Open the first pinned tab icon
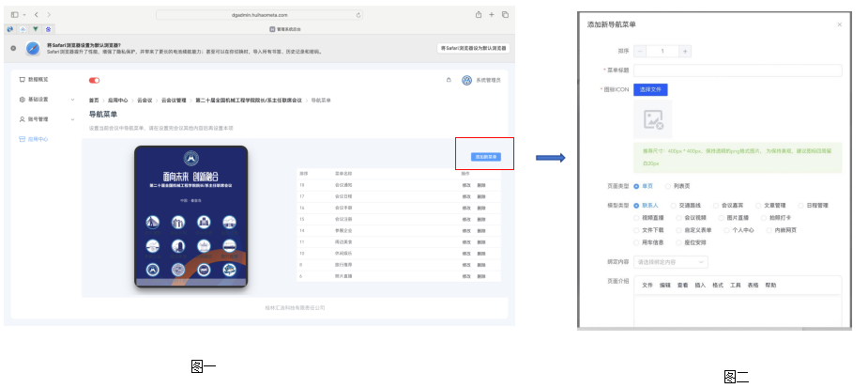This screenshot has height=388, width=868. pos(10,29)
